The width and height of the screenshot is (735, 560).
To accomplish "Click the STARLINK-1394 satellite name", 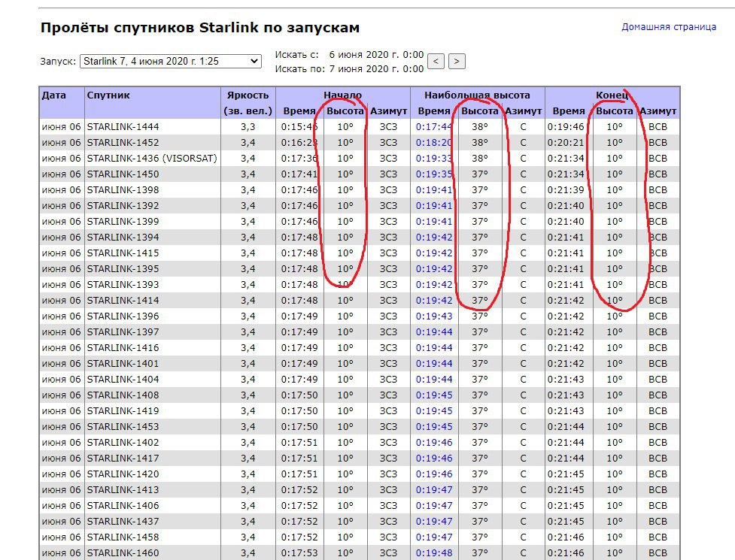I will click(x=123, y=238).
